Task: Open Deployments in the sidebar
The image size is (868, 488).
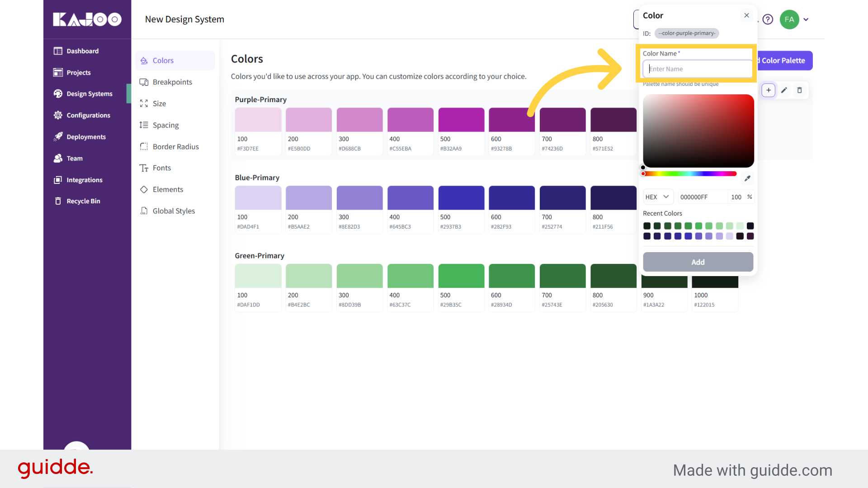Action: point(80,137)
